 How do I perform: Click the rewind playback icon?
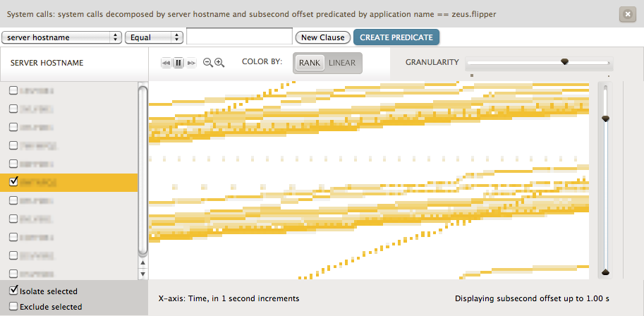(166, 63)
